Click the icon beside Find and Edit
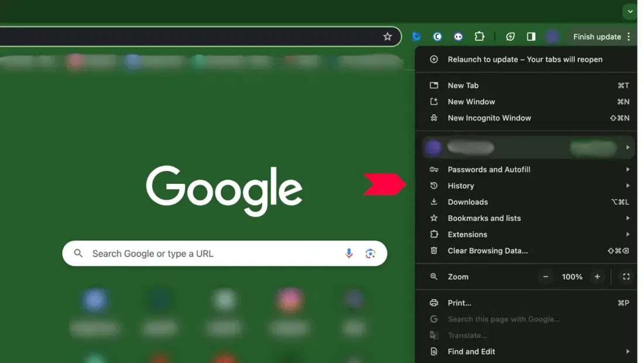Viewport: 644px width, 363px height. click(434, 351)
